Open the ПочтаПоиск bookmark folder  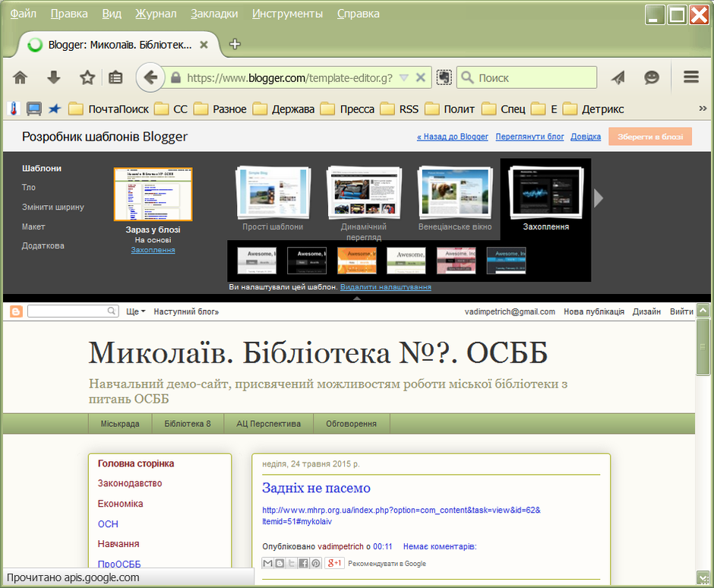(x=109, y=109)
